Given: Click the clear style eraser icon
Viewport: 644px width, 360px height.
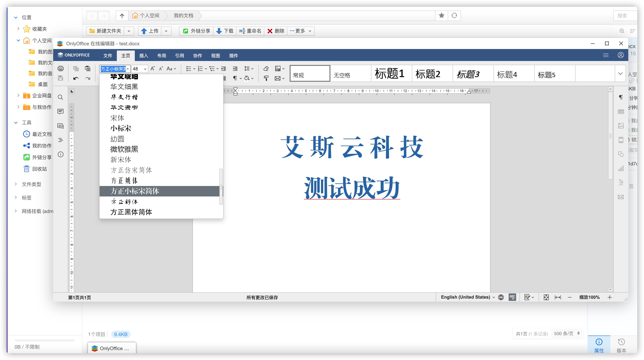Looking at the screenshot, I should (266, 68).
